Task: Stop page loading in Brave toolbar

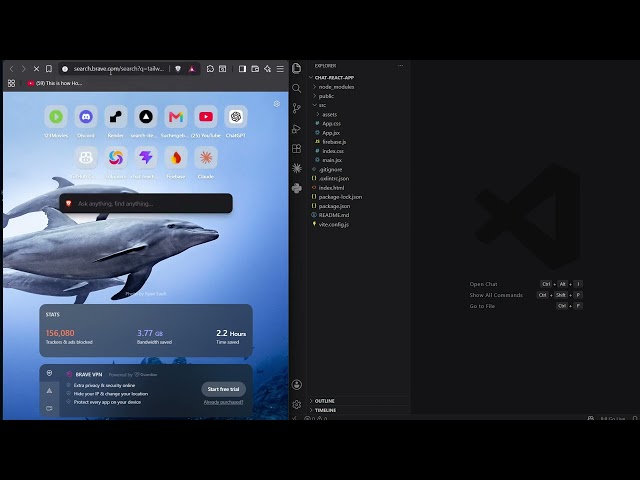Action: pyautogui.click(x=36, y=69)
